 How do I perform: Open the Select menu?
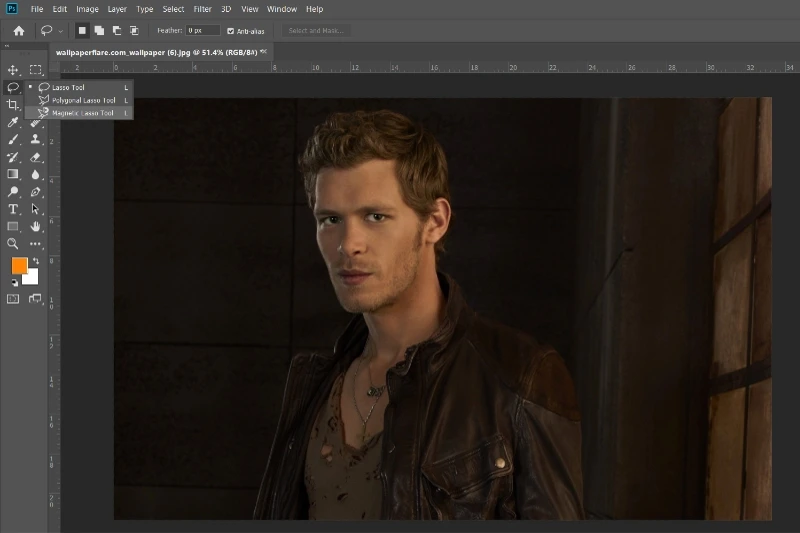point(173,9)
